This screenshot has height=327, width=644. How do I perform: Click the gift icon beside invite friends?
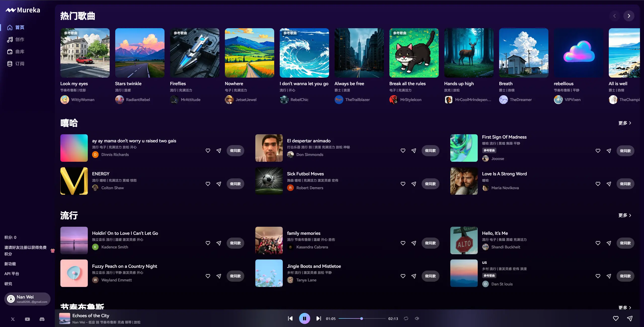tap(53, 251)
